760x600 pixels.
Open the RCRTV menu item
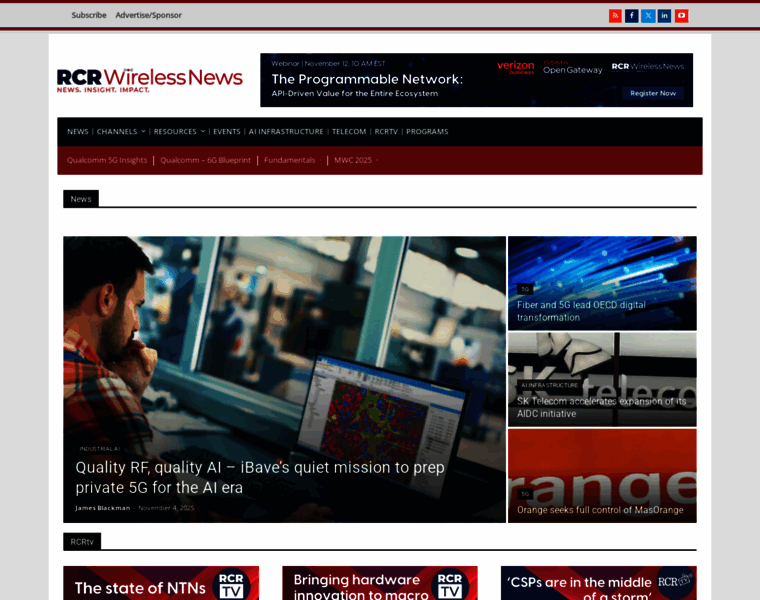(386, 131)
